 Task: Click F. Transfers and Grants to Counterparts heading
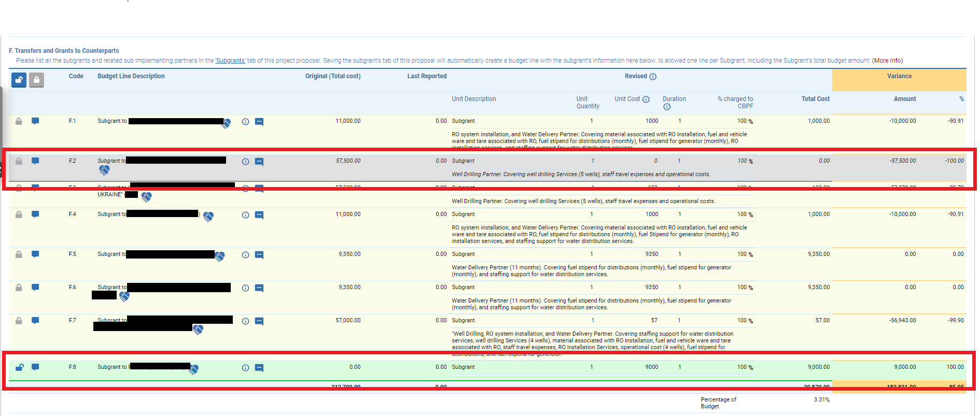(x=64, y=51)
